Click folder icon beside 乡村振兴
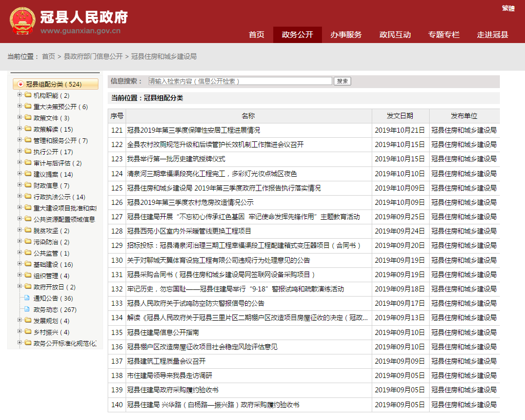Image resolution: width=525 pixels, height=420 pixels. point(28,332)
